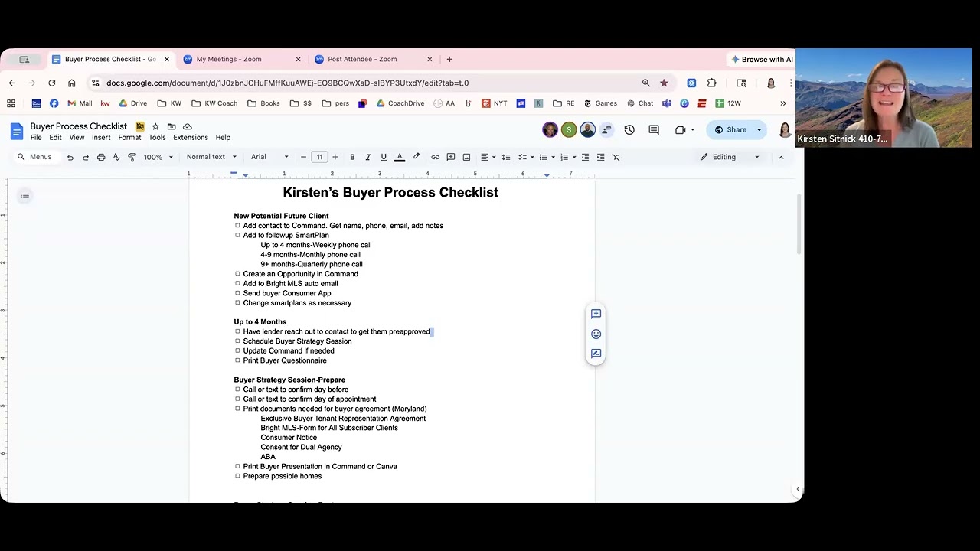The height and width of the screenshot is (551, 980).
Task: Open the Extensions menu
Action: (x=191, y=138)
